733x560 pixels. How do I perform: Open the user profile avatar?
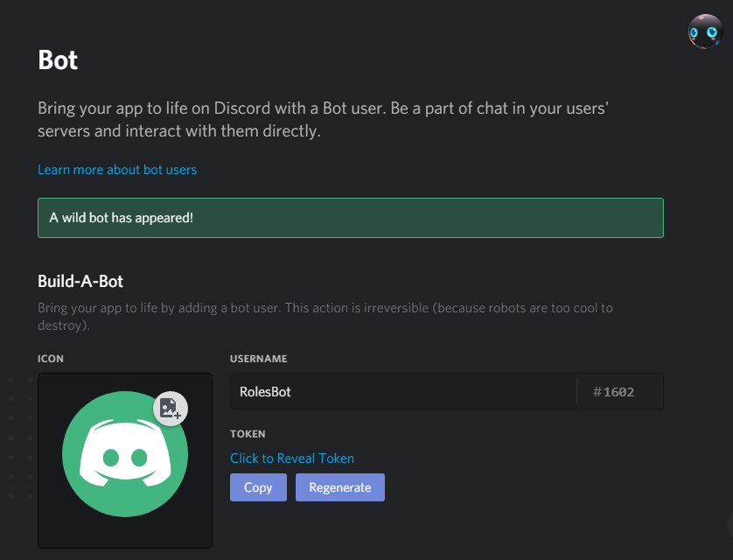(x=705, y=31)
